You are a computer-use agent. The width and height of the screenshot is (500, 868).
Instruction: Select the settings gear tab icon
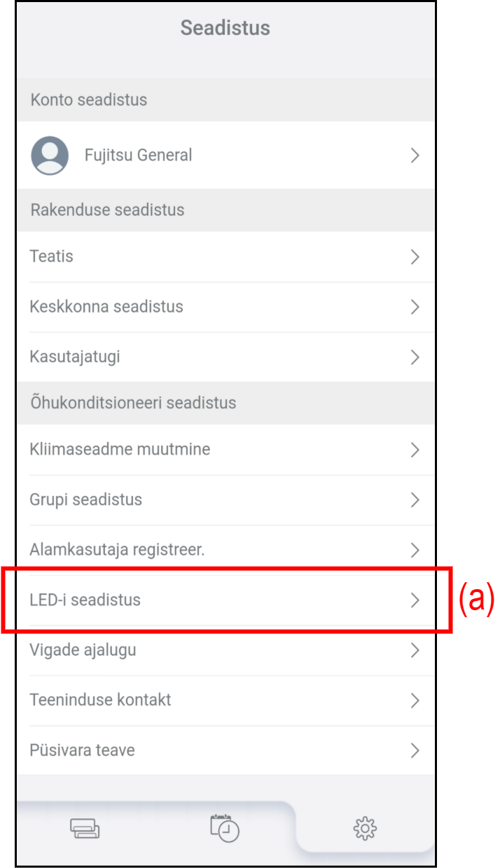pyautogui.click(x=365, y=829)
